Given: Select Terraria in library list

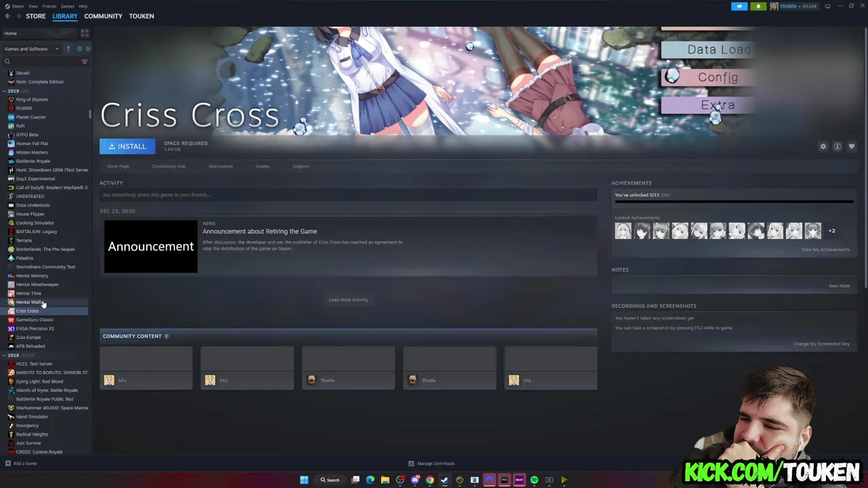Looking at the screenshot, I should tap(24, 241).
